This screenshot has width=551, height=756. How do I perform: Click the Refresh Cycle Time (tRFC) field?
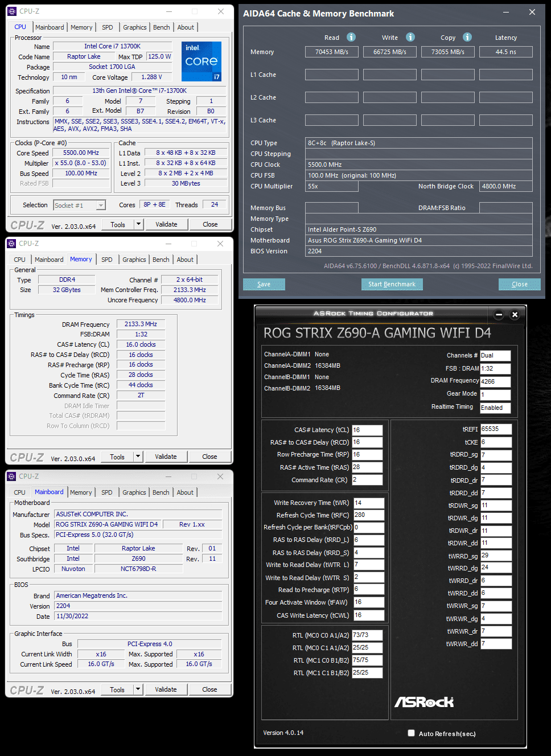pos(369,515)
